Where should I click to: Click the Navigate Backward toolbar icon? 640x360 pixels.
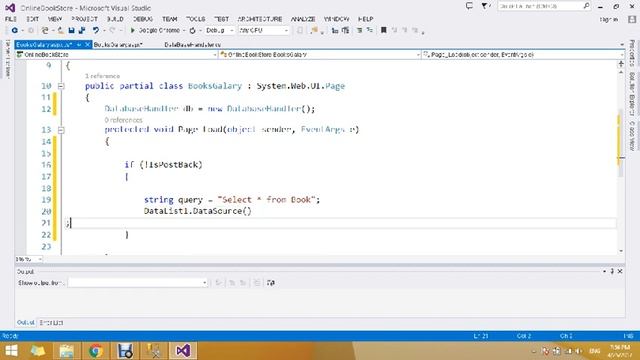[15, 31]
